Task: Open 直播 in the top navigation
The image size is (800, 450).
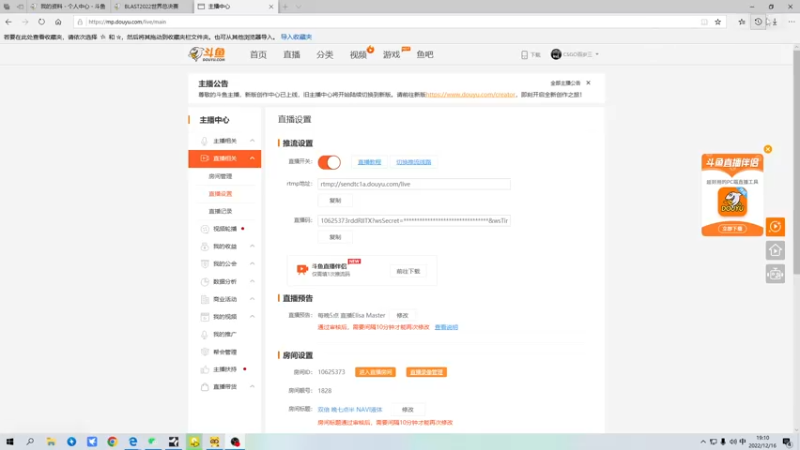Action: coord(292,55)
